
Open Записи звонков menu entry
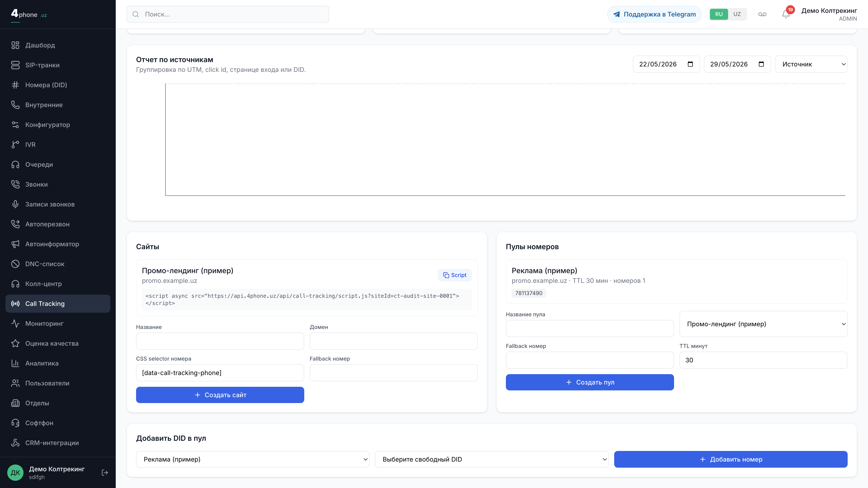pos(58,204)
